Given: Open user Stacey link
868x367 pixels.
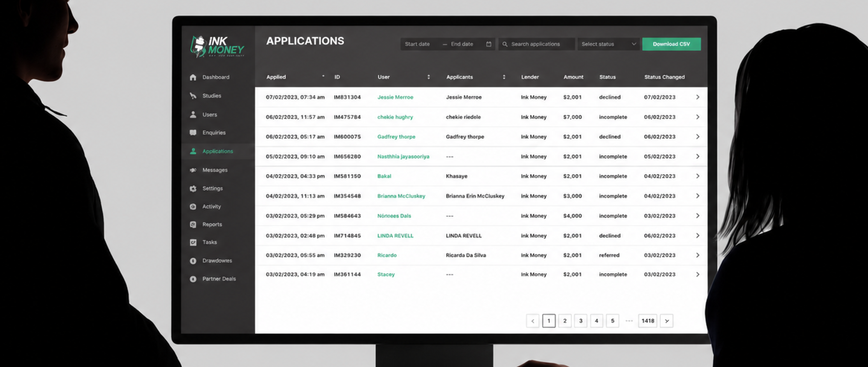Looking at the screenshot, I should [x=386, y=274].
